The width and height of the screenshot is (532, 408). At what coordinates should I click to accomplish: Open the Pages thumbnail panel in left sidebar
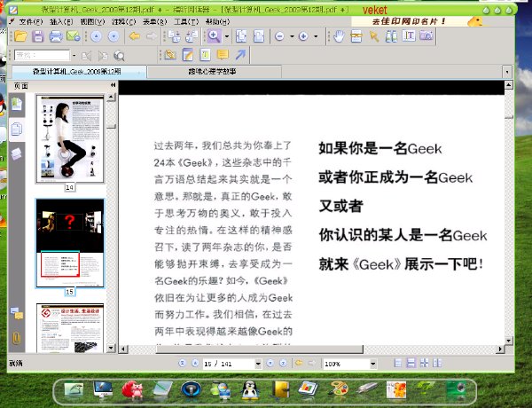[16, 129]
